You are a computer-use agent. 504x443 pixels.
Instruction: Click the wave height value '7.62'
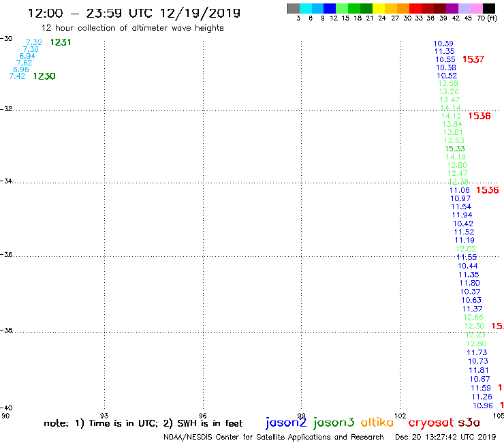[x=24, y=63]
